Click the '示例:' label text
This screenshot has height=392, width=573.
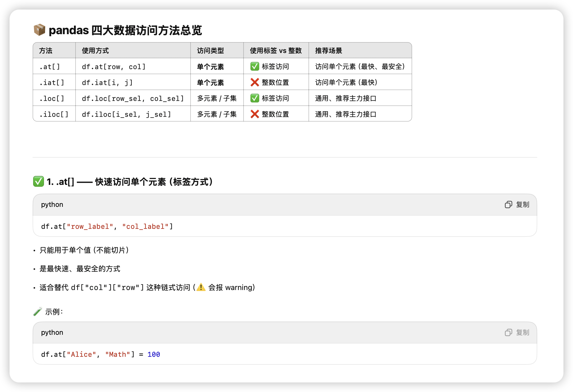pyautogui.click(x=54, y=312)
